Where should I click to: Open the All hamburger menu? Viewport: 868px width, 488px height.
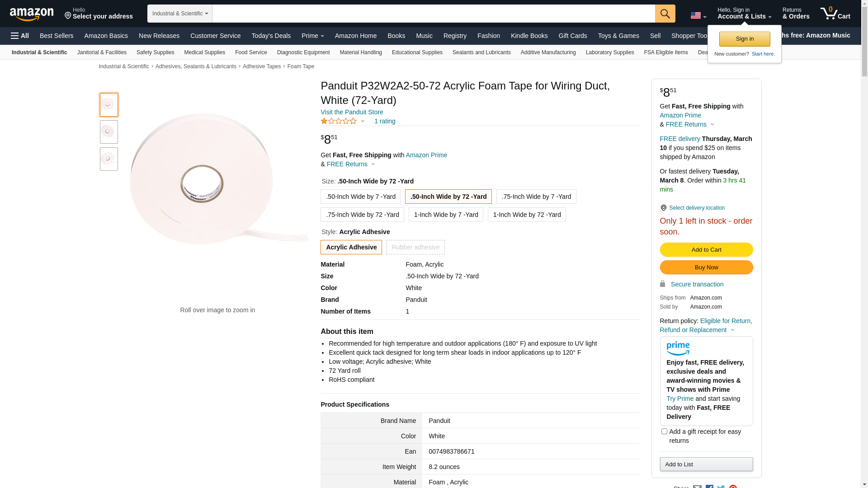point(20,36)
